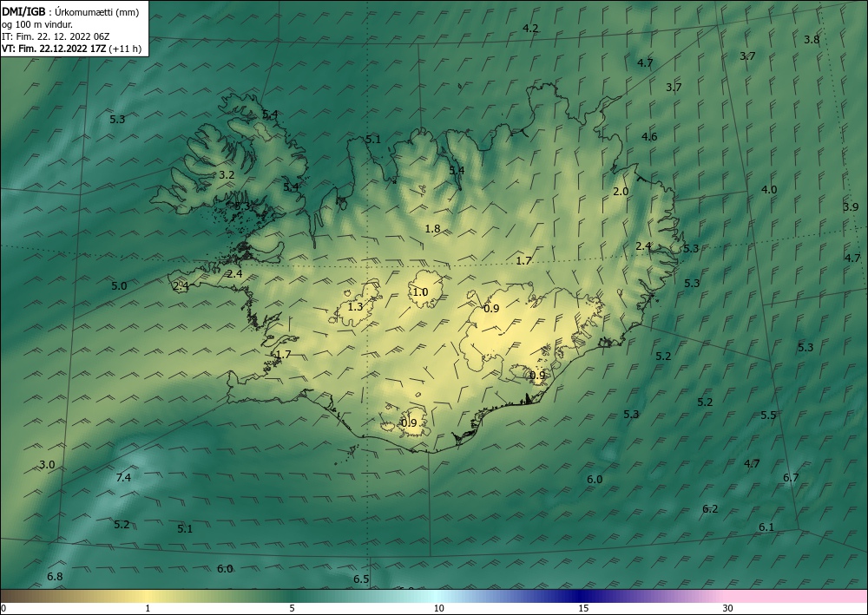Click the '5.0' value west of Snæfellsnes
The image size is (868, 615).
(119, 286)
